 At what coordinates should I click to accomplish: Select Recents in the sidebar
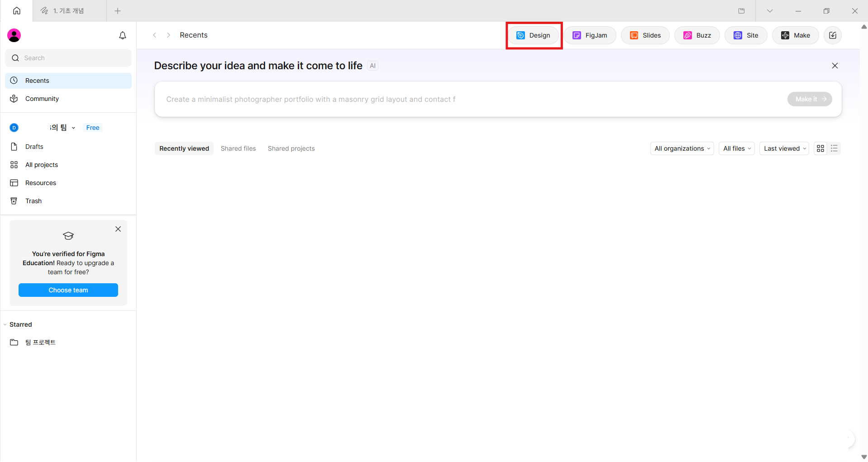click(68, 81)
